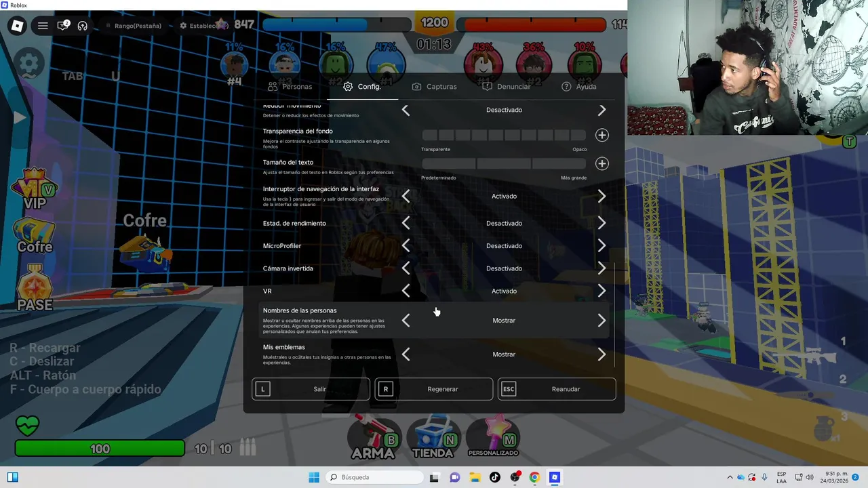Increase Tamaño del texto plus button
Image resolution: width=868 pixels, height=488 pixels.
601,163
